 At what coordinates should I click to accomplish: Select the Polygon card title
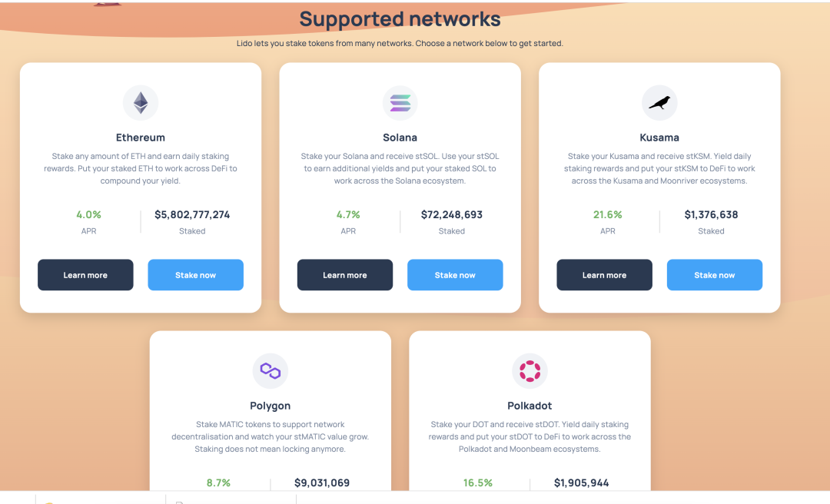click(x=270, y=406)
